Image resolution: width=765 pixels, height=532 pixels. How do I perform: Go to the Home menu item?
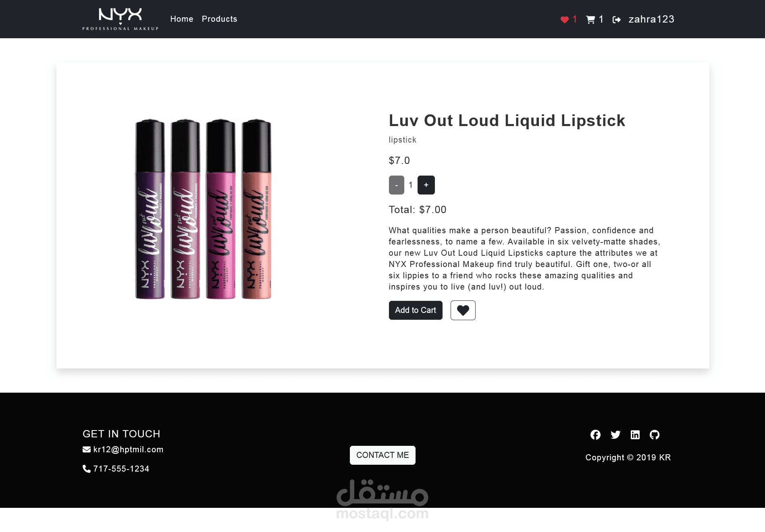(182, 19)
